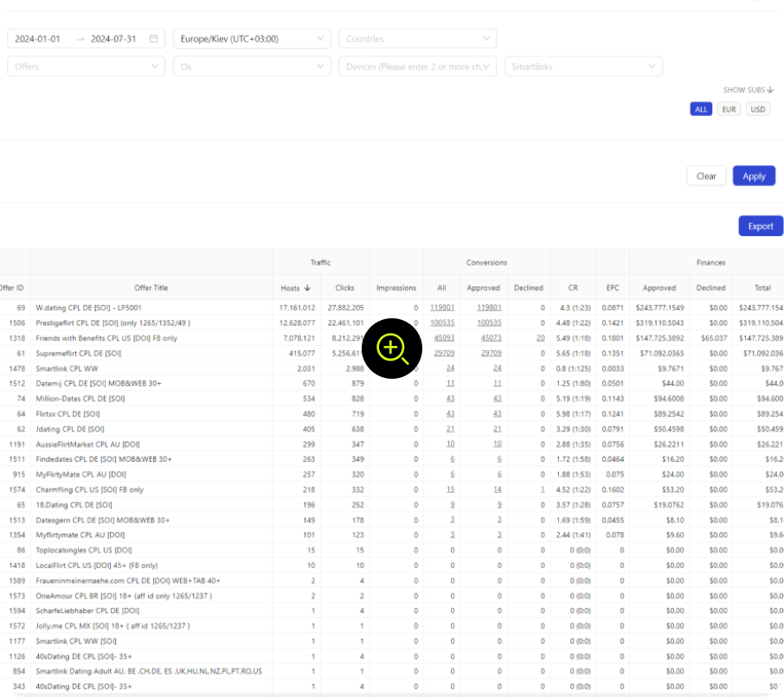Sort by Clicks column header
This screenshot has height=697, width=784.
coord(344,288)
